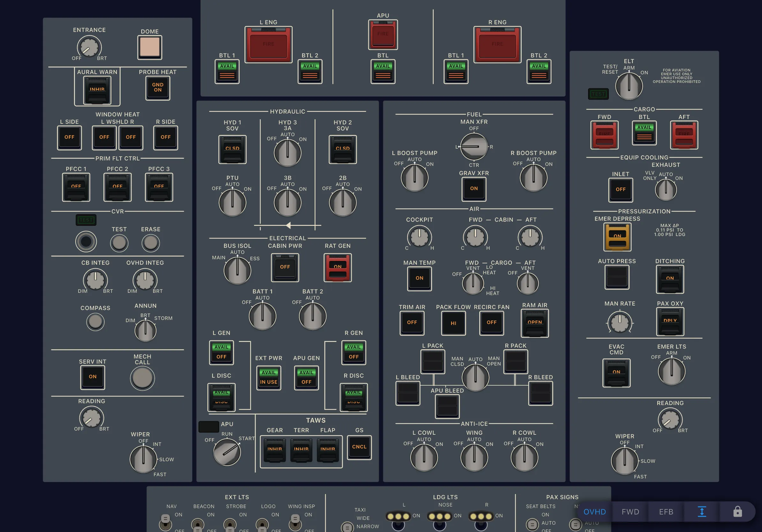This screenshot has width=762, height=532.
Task: Toggle the MAN TEMP ON switch
Action: click(x=420, y=279)
